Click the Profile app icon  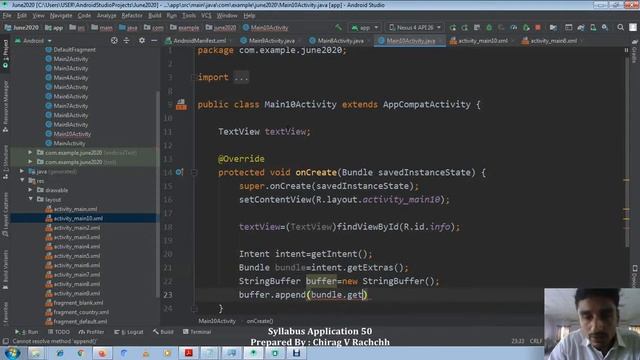pyautogui.click(x=513, y=28)
